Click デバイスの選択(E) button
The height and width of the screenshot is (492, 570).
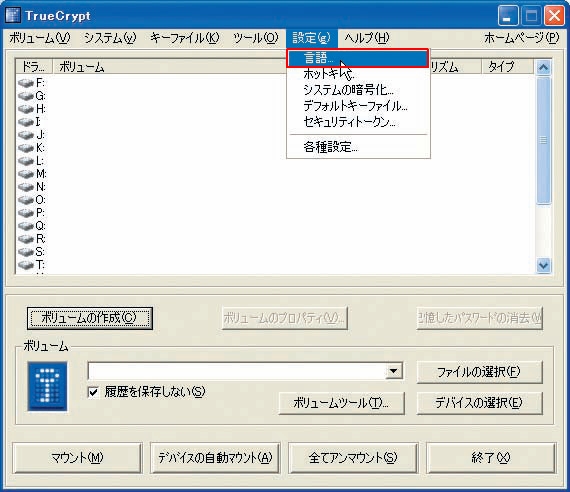[x=479, y=403]
